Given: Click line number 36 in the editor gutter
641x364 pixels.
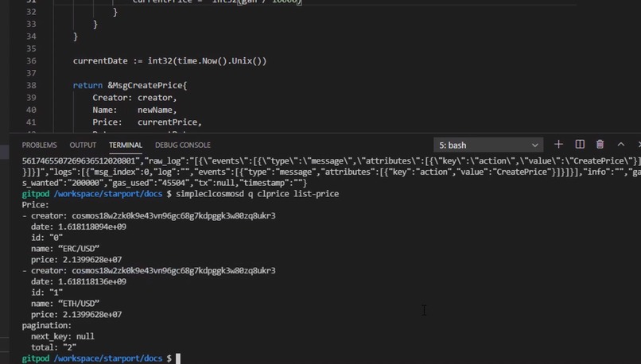Looking at the screenshot, I should (x=31, y=61).
